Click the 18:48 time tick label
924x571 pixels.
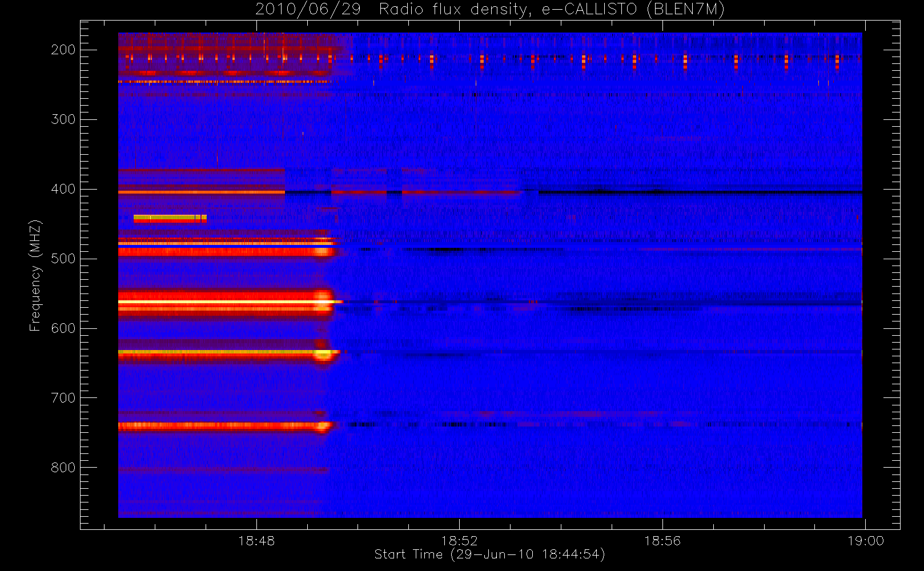pyautogui.click(x=256, y=541)
